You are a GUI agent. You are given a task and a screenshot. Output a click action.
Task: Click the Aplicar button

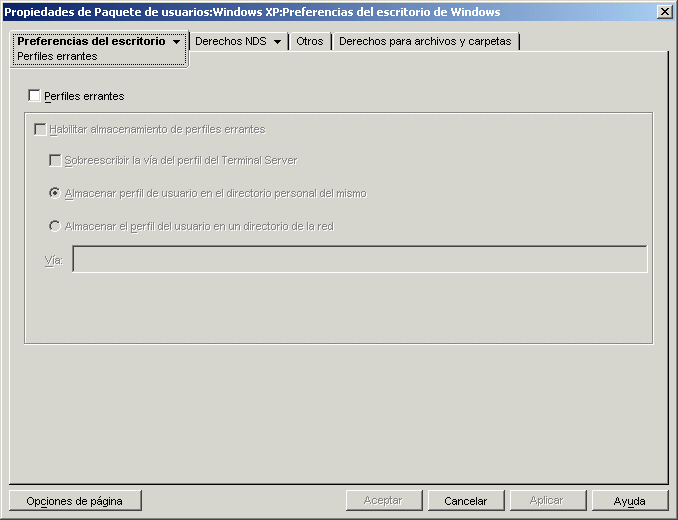pyautogui.click(x=548, y=501)
